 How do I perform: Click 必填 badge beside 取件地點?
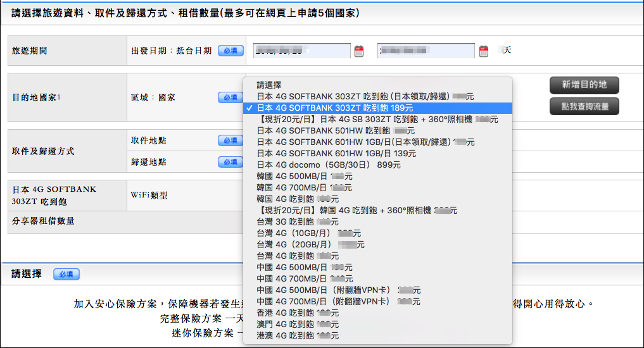pyautogui.click(x=231, y=140)
